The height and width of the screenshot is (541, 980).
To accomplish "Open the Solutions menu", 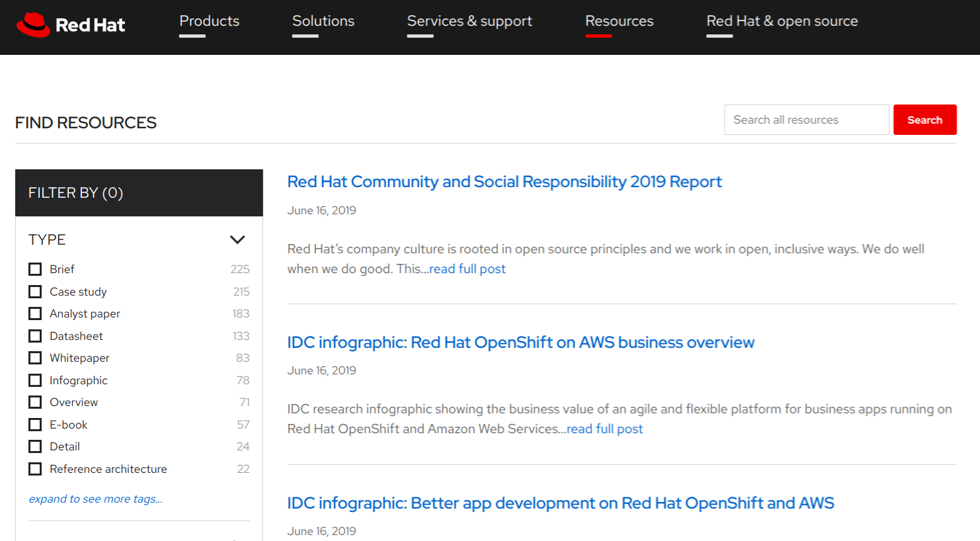I will click(323, 21).
